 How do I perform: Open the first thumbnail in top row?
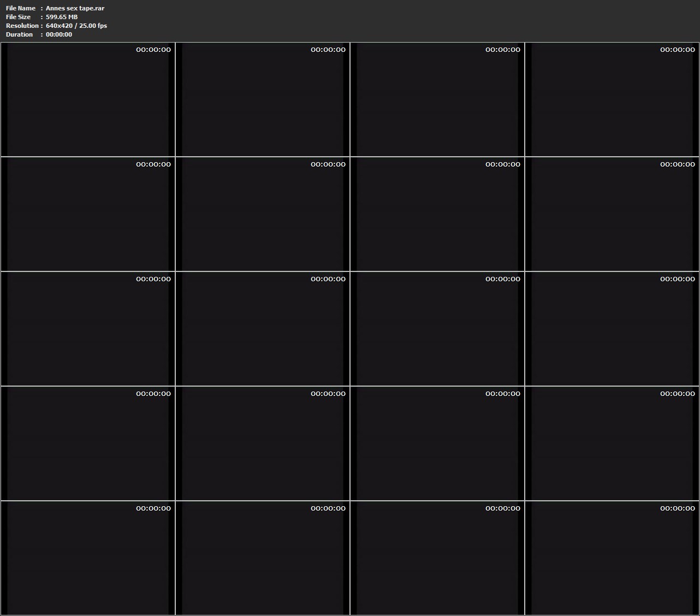click(x=88, y=99)
